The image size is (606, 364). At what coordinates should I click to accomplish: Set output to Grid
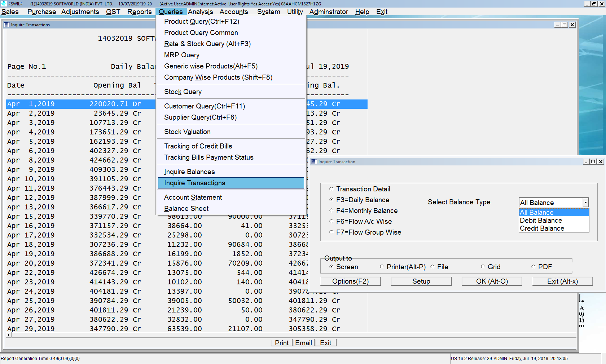[x=483, y=267]
